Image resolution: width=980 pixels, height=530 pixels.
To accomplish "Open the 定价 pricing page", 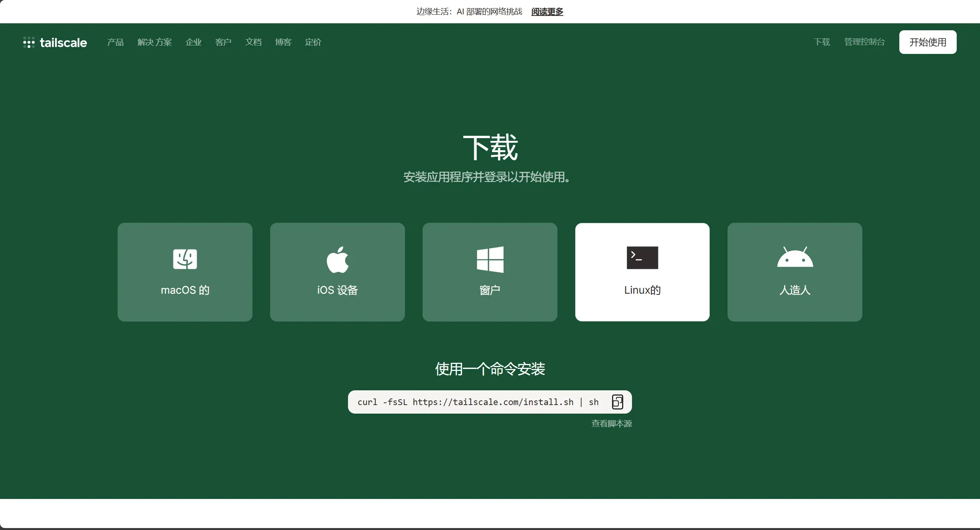I will click(313, 42).
